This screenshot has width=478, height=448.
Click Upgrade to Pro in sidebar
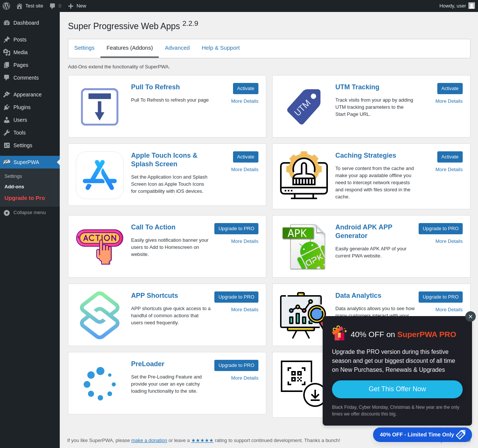(25, 198)
